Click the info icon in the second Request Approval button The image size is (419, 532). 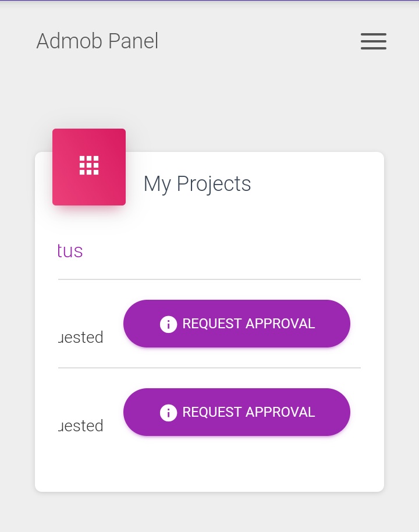pyautogui.click(x=168, y=413)
